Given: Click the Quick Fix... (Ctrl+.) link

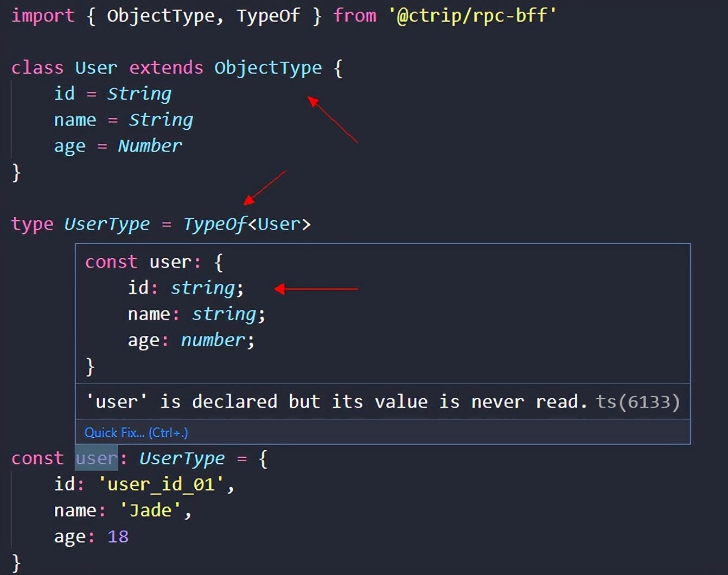Looking at the screenshot, I should tap(136, 432).
